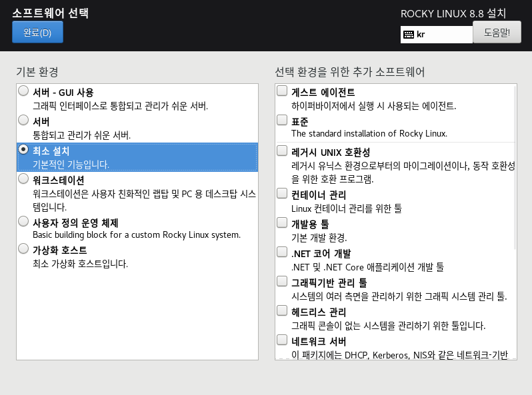Click description text 하이퍼바이저에서 실행 시 사용되는 에이전트.
Image resolution: width=532 pixels, height=395 pixels.
(373, 106)
